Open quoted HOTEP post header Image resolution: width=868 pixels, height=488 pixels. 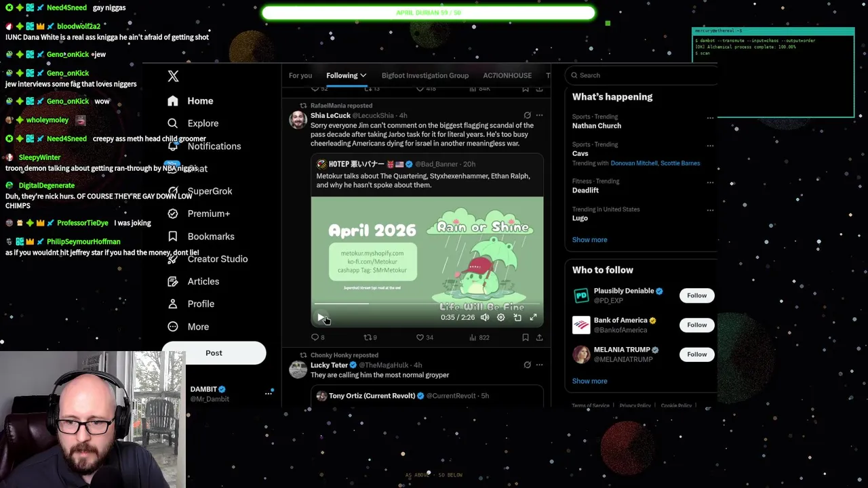(396, 164)
